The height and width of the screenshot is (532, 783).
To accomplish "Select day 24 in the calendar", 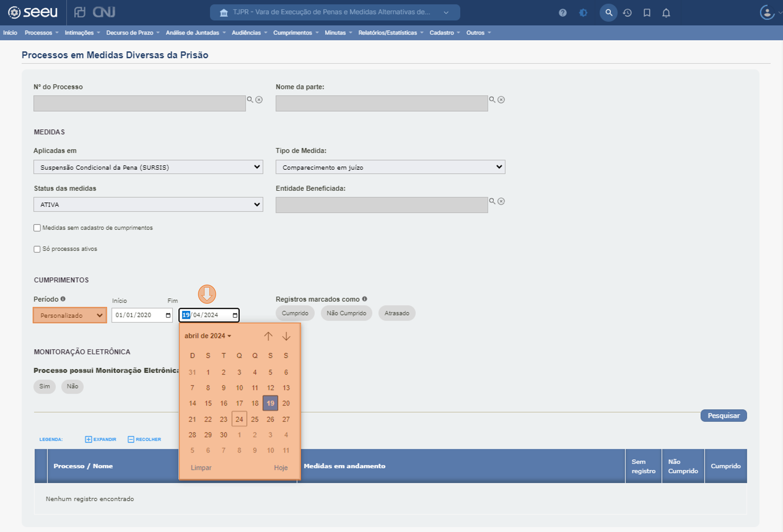I will pos(239,419).
